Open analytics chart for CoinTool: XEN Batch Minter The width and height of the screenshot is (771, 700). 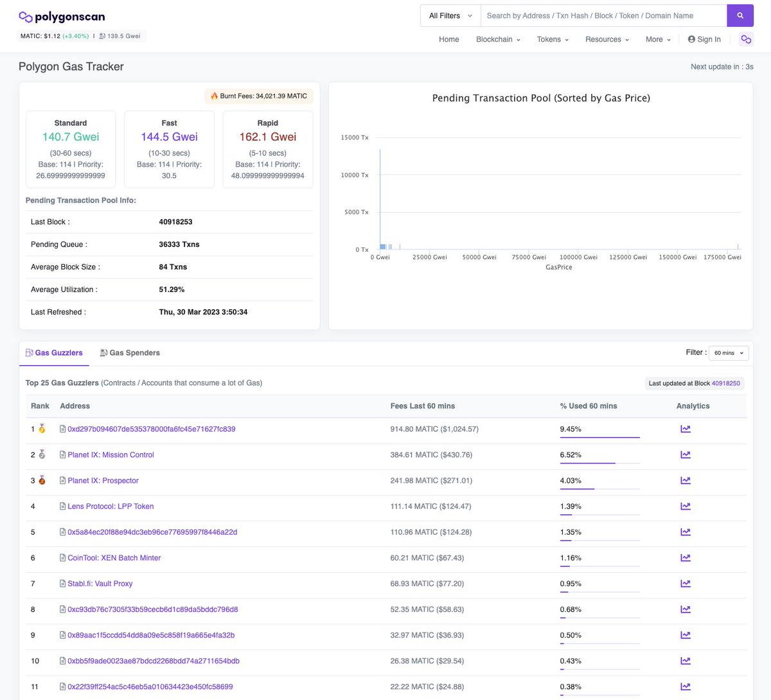(x=686, y=557)
